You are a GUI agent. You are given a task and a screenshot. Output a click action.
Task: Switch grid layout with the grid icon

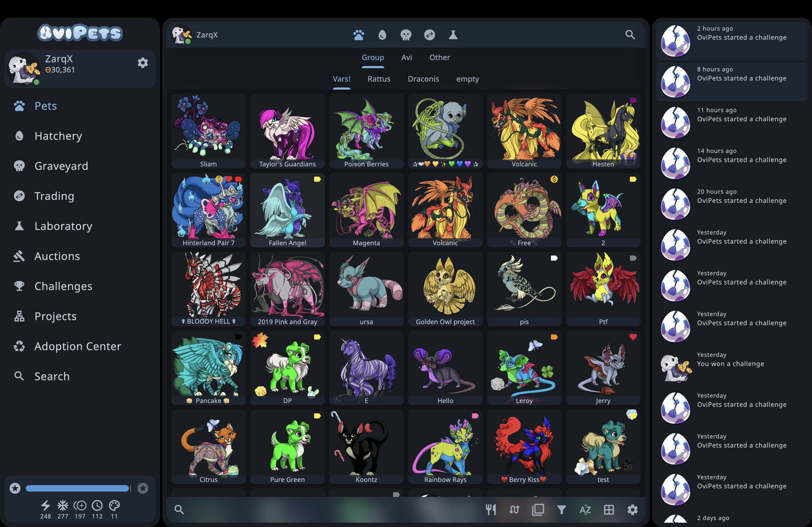tap(609, 510)
